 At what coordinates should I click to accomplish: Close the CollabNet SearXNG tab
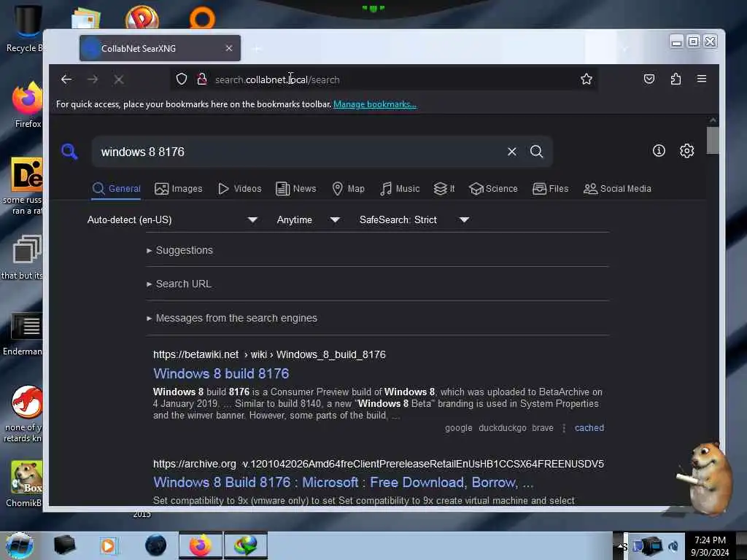[229, 48]
